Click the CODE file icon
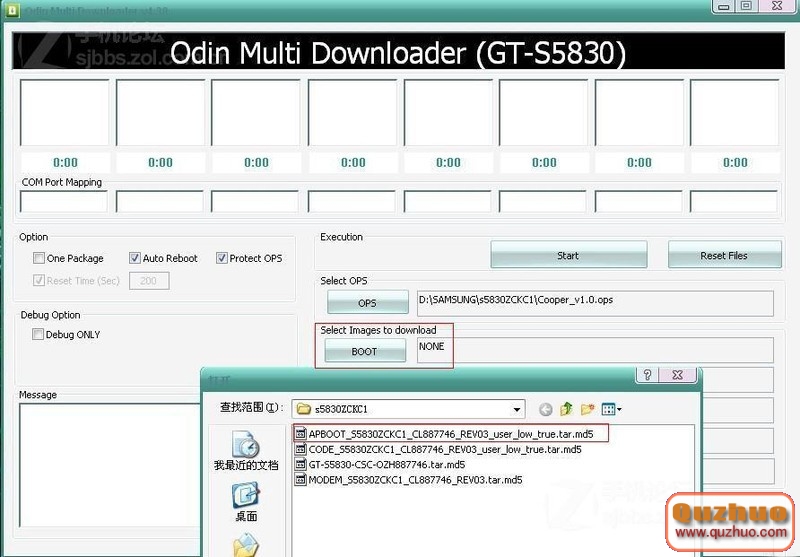Screen dimensions: 800x557 click(x=301, y=449)
